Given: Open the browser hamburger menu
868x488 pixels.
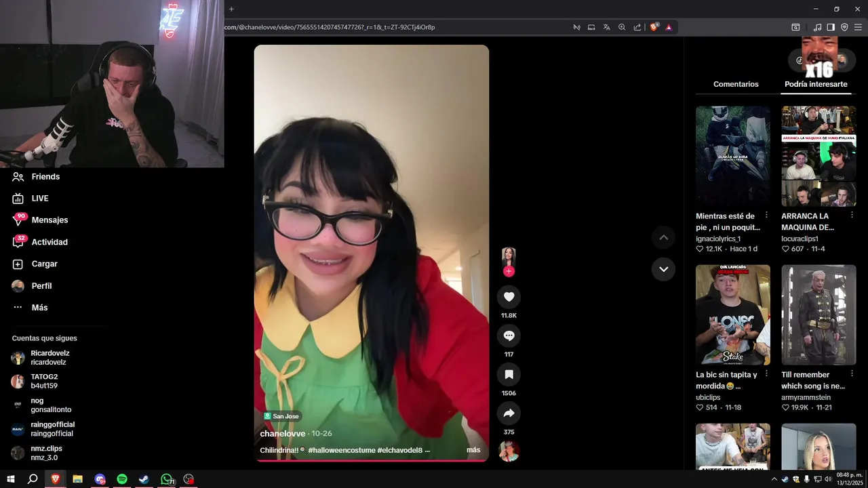Looking at the screenshot, I should tap(858, 27).
